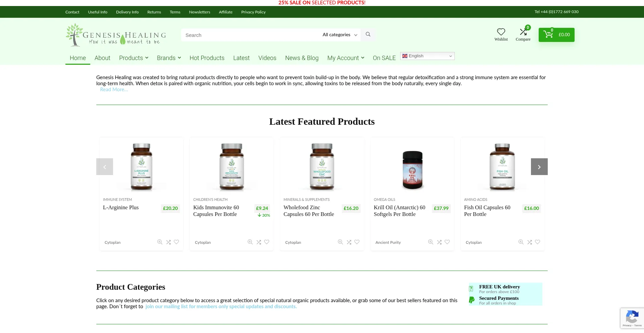Screen dimensions: 644x333
Task: Quick view Wholefood Zinc magnifier icon
Action: point(340,242)
